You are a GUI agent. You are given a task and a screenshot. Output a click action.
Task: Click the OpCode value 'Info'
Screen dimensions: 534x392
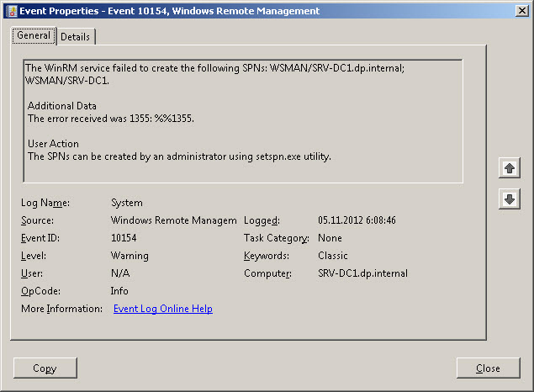119,291
